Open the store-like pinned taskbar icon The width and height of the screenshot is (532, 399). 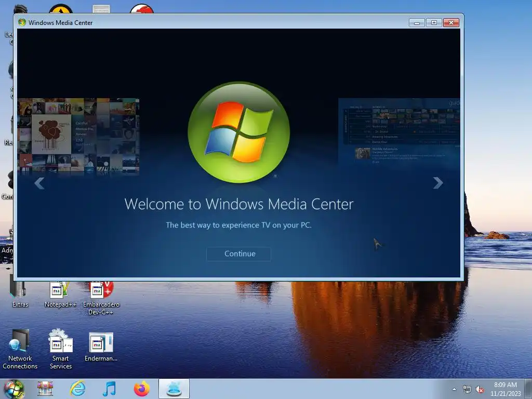(45, 389)
